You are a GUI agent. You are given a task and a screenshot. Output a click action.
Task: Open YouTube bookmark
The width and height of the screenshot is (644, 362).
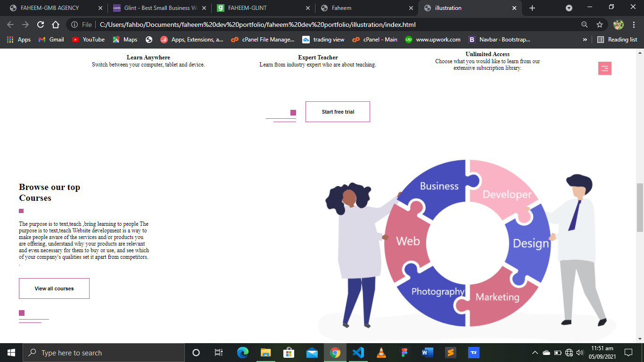point(88,40)
